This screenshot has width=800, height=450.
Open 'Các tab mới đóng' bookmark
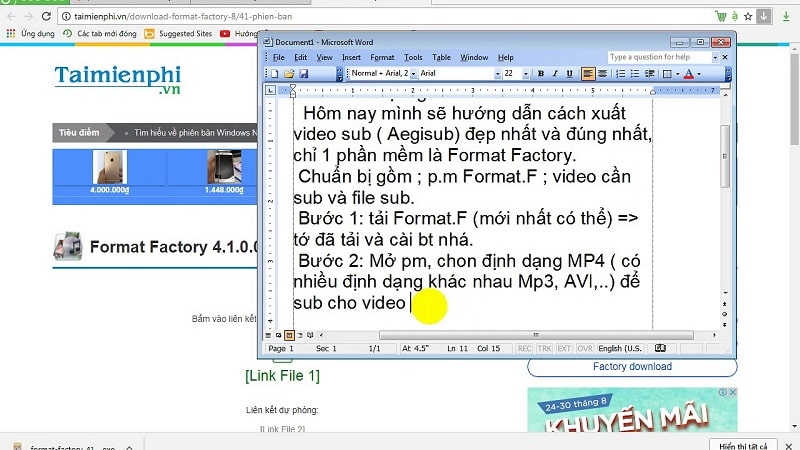point(100,34)
